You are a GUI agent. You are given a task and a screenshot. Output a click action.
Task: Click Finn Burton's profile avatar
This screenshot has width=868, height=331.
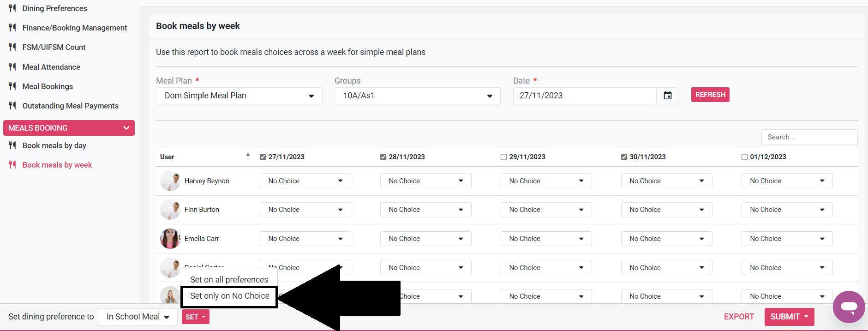click(x=170, y=210)
